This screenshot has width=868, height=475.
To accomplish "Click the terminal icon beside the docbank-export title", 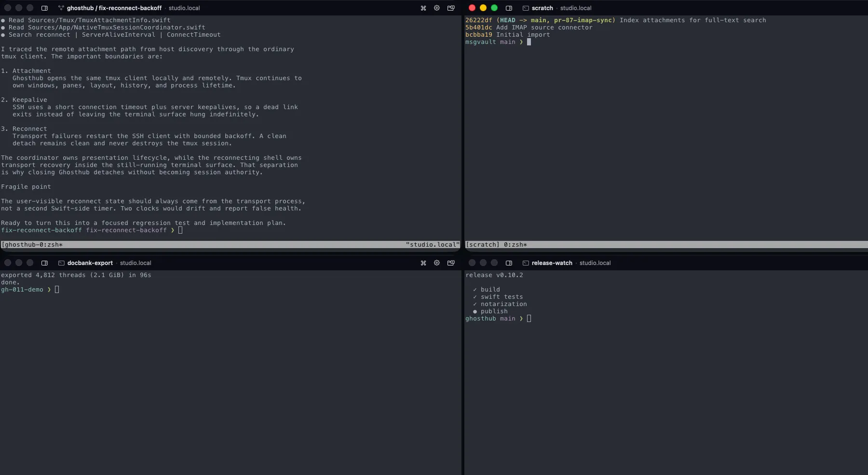I will (x=61, y=263).
